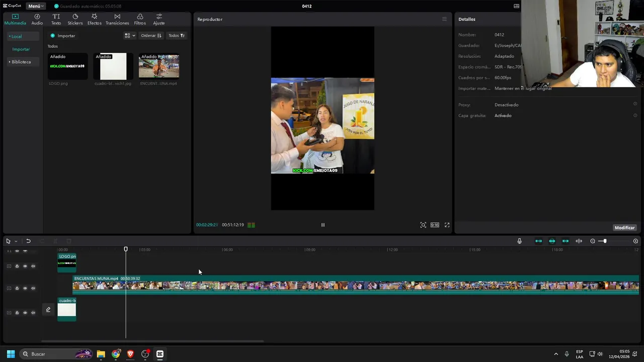Toggle preview axis icon
The height and width of the screenshot is (362, 644).
click(x=579, y=241)
